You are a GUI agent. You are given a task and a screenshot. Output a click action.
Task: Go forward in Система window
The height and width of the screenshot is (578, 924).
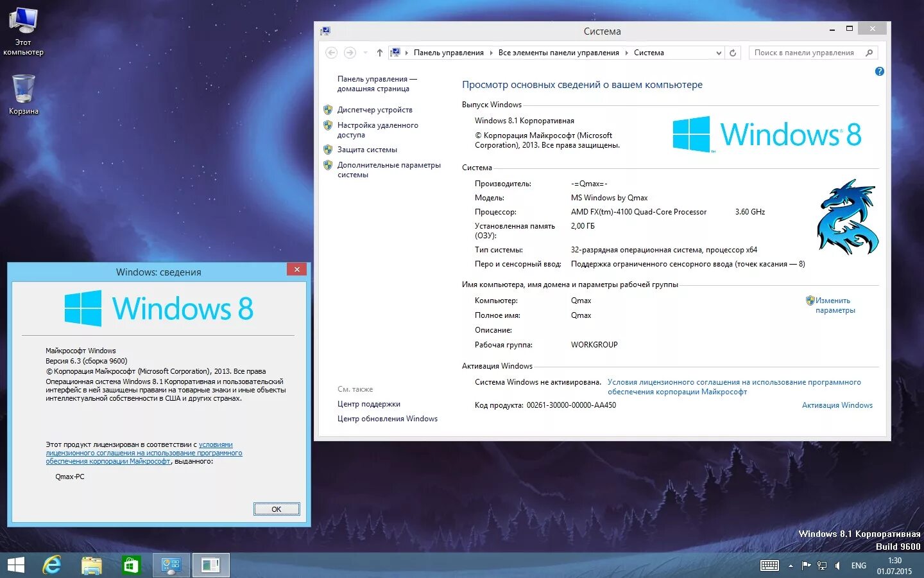pos(350,53)
